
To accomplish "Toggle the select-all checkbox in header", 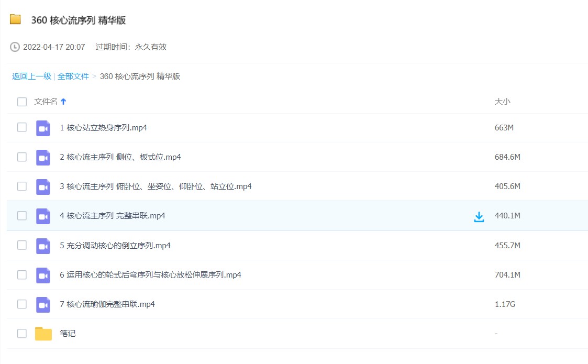I will tap(22, 102).
